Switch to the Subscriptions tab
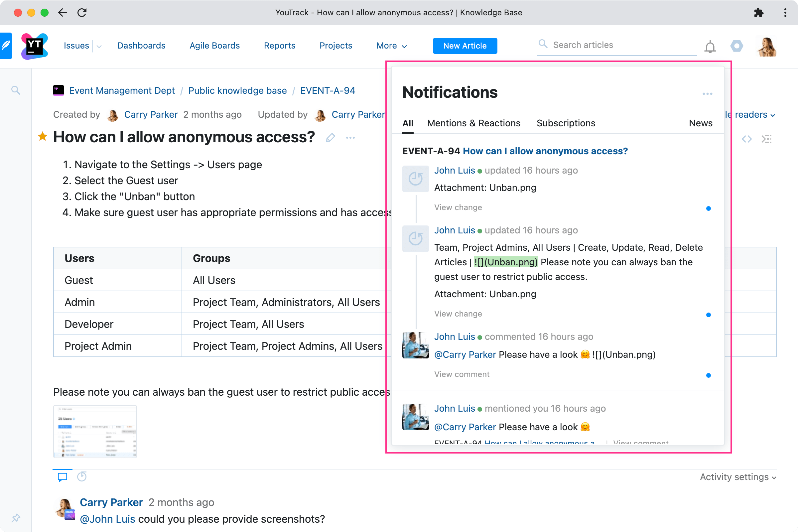The height and width of the screenshot is (532, 798). click(565, 123)
